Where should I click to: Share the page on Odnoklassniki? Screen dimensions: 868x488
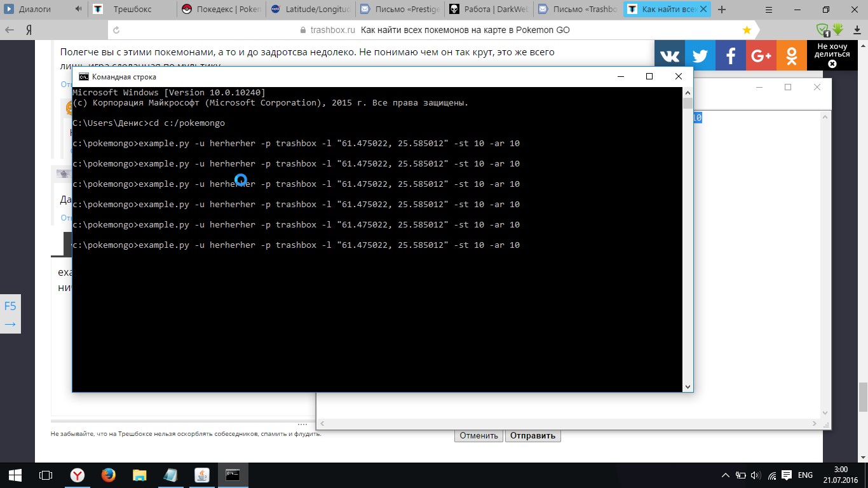[792, 56]
